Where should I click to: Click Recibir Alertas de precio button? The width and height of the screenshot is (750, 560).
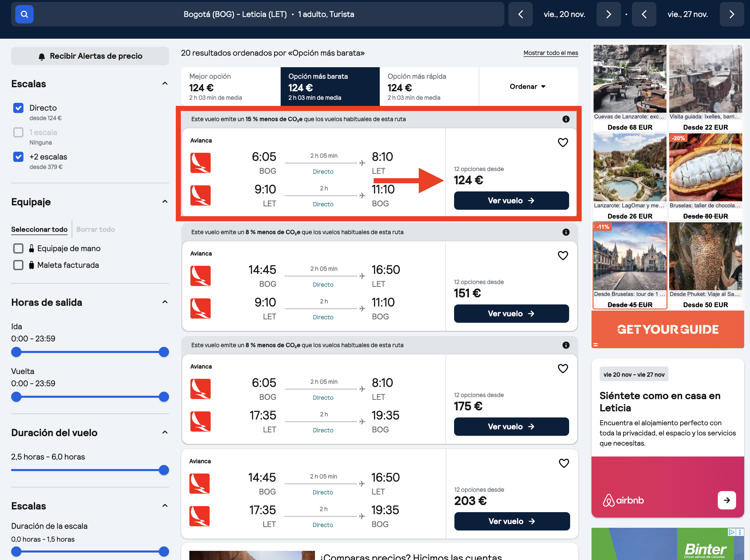(90, 56)
